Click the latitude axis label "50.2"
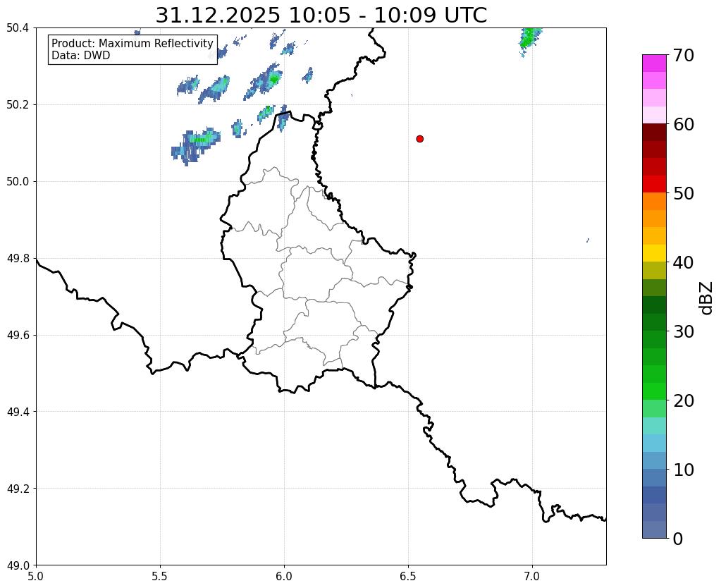Screen dimensions: 721x588 (x=18, y=105)
